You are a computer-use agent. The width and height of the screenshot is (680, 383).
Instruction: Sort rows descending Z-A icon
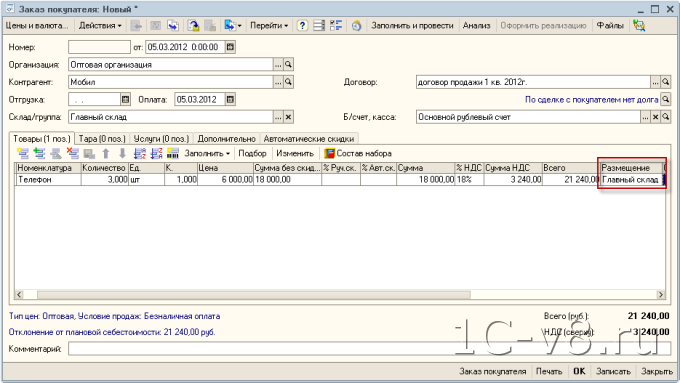[x=156, y=153]
